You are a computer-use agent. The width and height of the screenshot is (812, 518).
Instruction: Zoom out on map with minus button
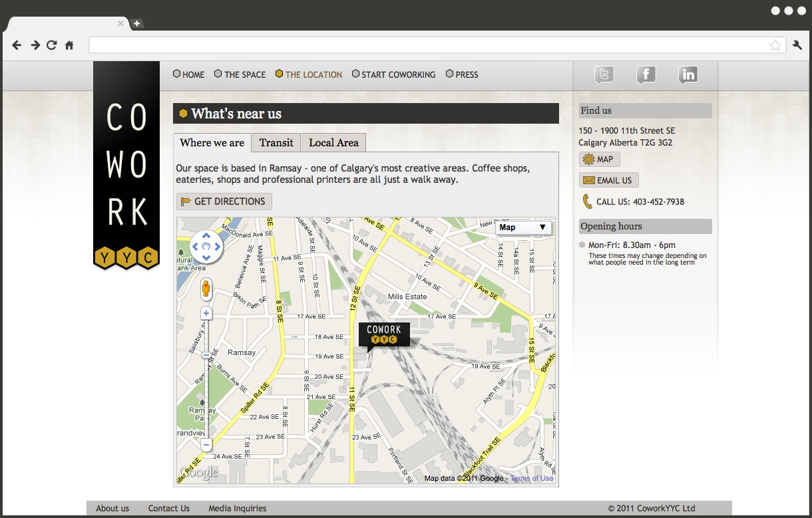[x=206, y=445]
